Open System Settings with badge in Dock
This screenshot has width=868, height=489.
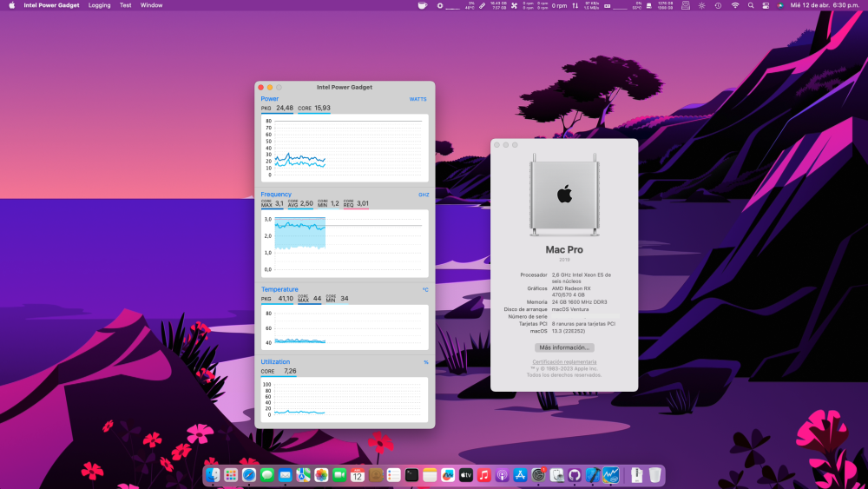[538, 475]
